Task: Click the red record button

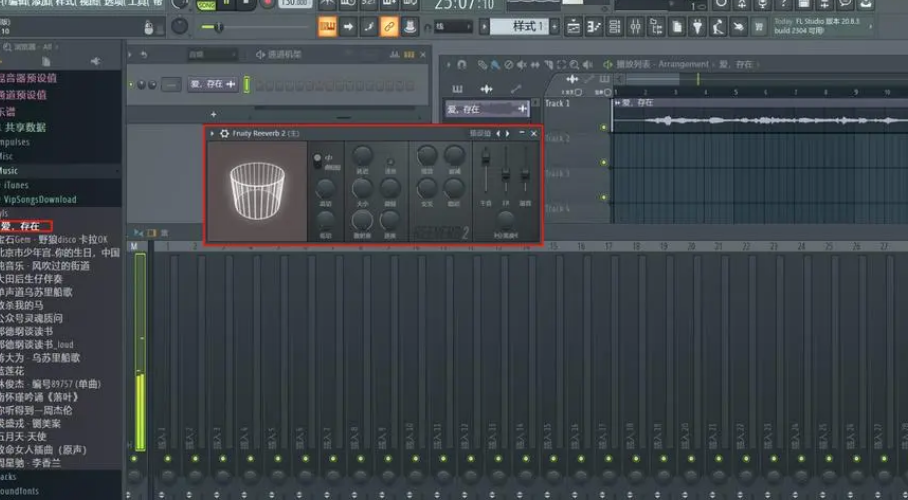Action: 267,3
